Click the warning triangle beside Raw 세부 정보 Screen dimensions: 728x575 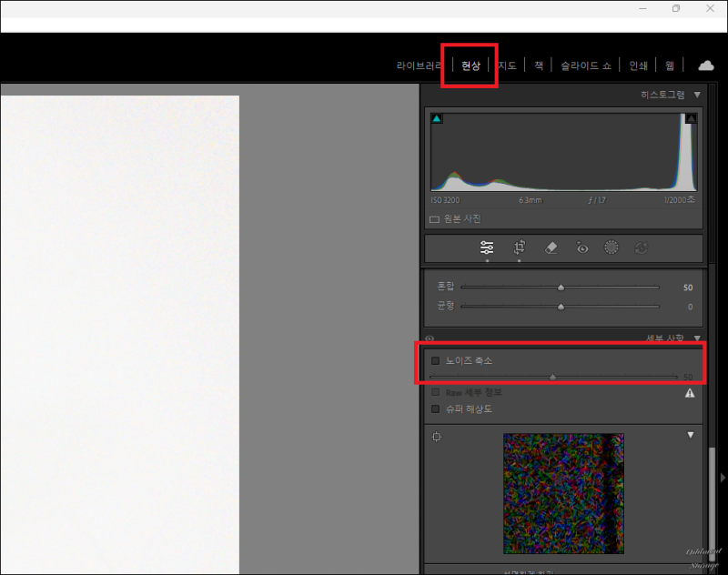coord(690,393)
